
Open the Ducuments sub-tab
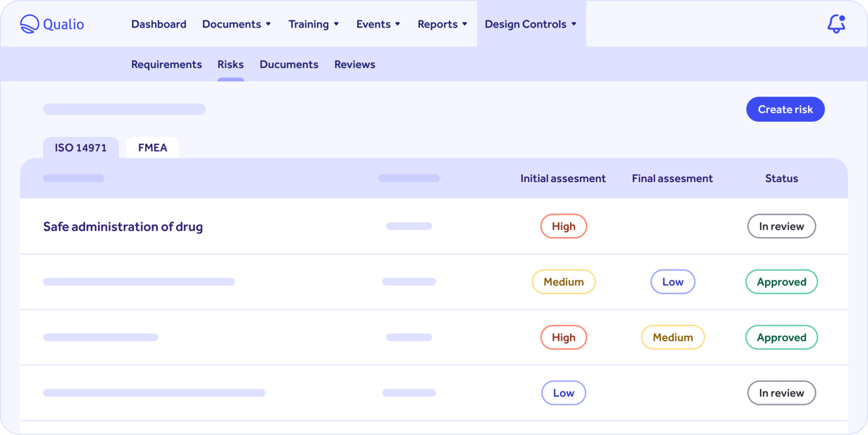click(289, 64)
